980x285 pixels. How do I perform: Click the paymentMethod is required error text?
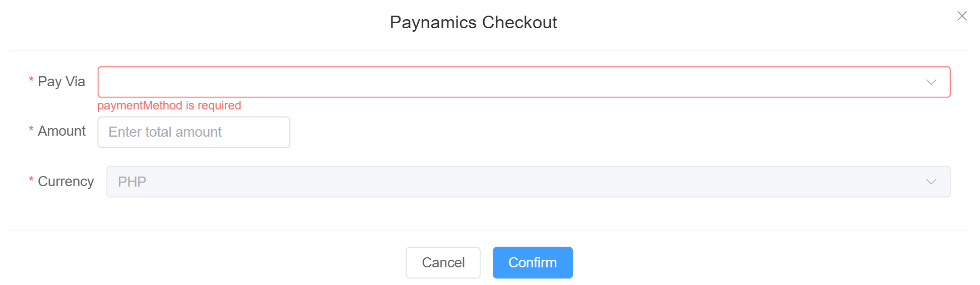tap(169, 105)
